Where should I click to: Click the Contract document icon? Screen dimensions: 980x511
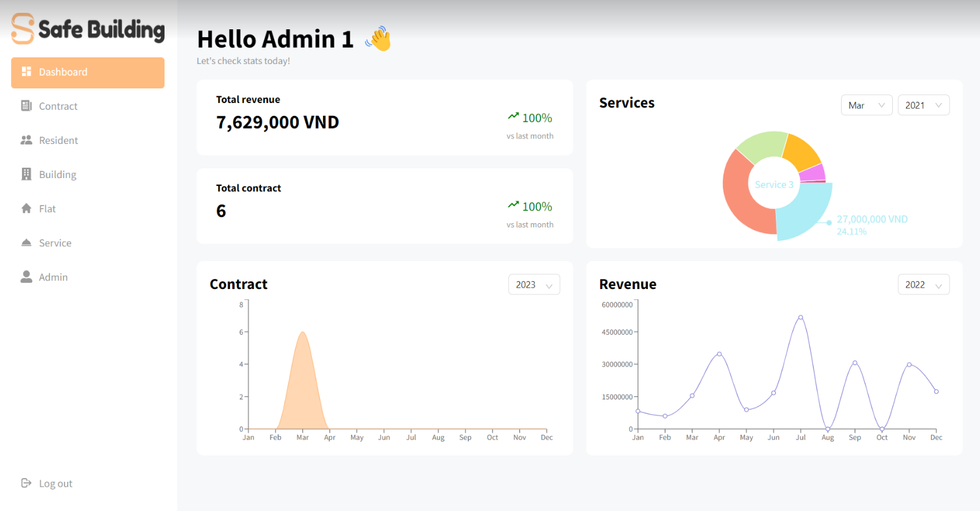[26, 106]
